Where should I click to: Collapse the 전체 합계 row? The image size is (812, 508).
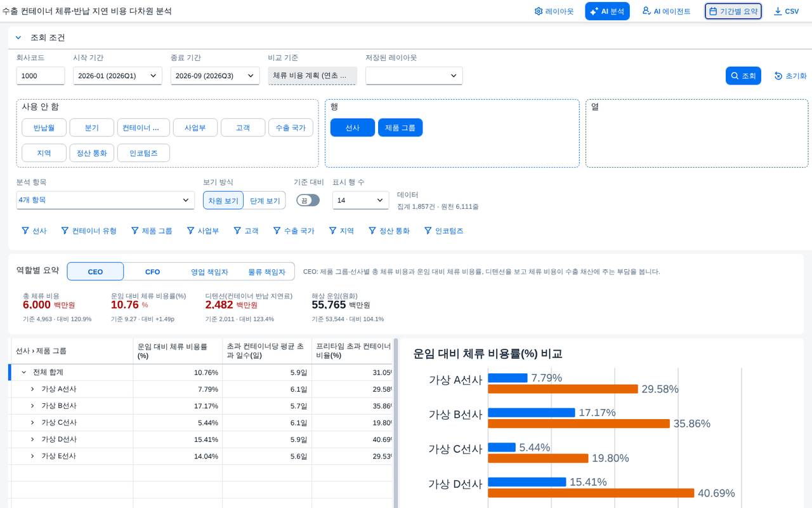[24, 372]
